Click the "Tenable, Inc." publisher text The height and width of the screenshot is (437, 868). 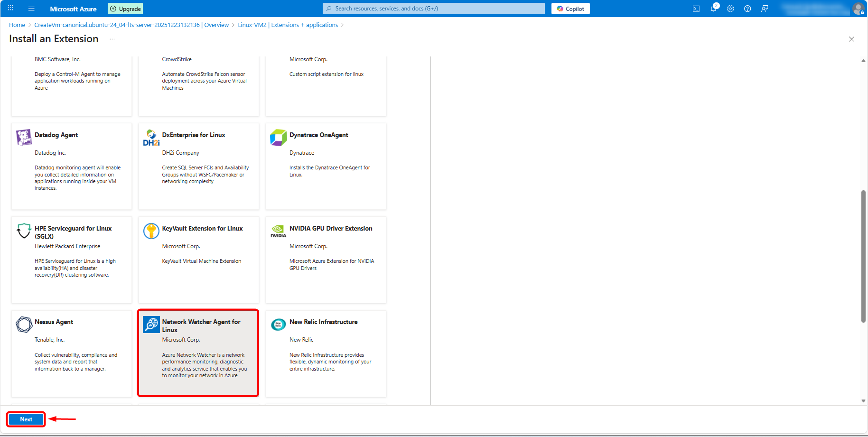point(49,340)
